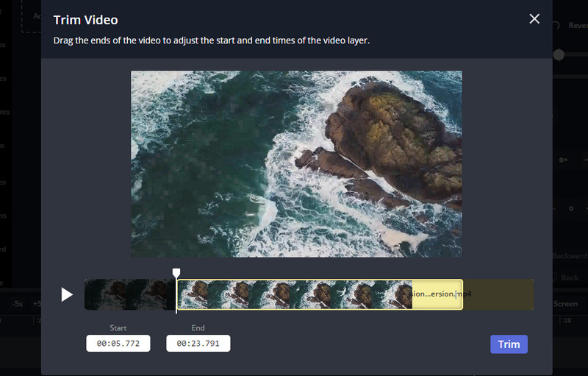
Task: Click the -5s skip button
Action: coord(16,303)
